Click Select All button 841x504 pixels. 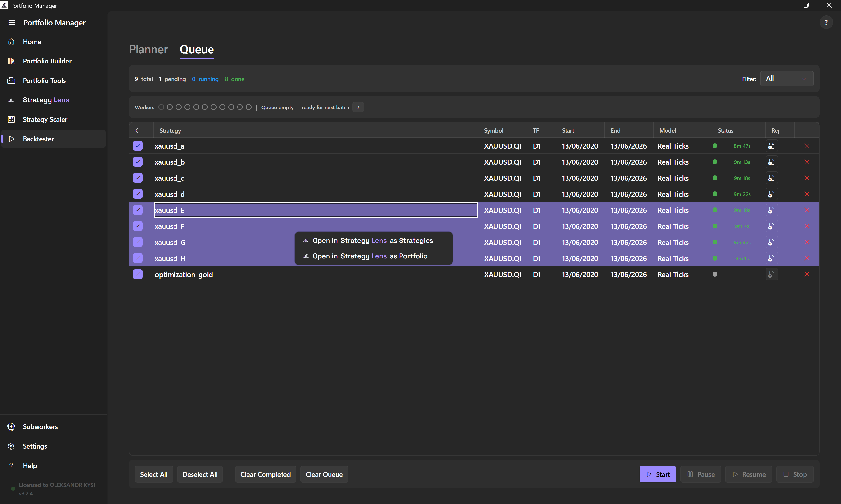click(154, 474)
